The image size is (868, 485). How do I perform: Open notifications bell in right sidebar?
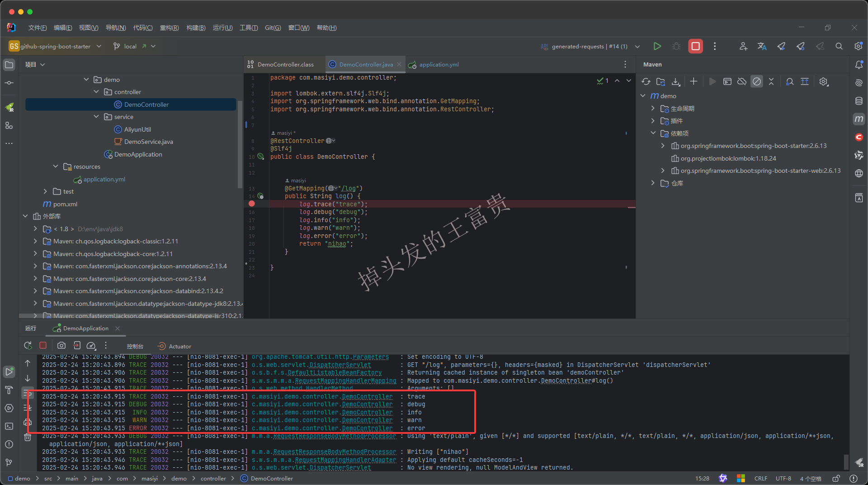[859, 65]
